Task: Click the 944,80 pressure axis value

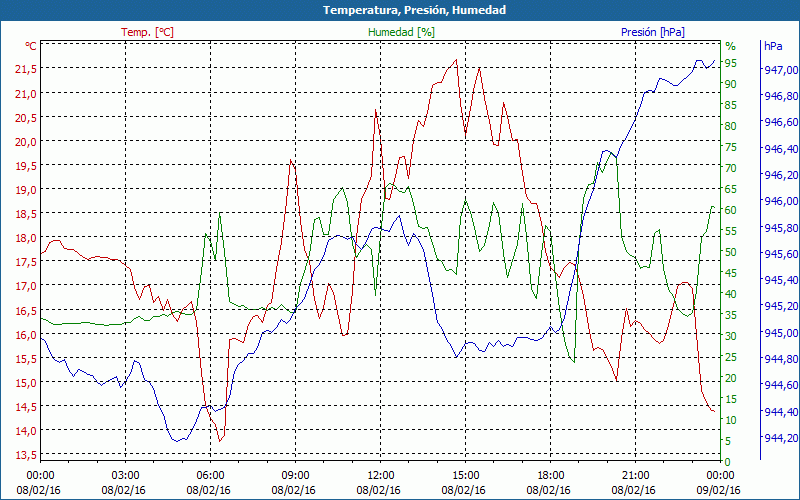Action: tap(781, 359)
